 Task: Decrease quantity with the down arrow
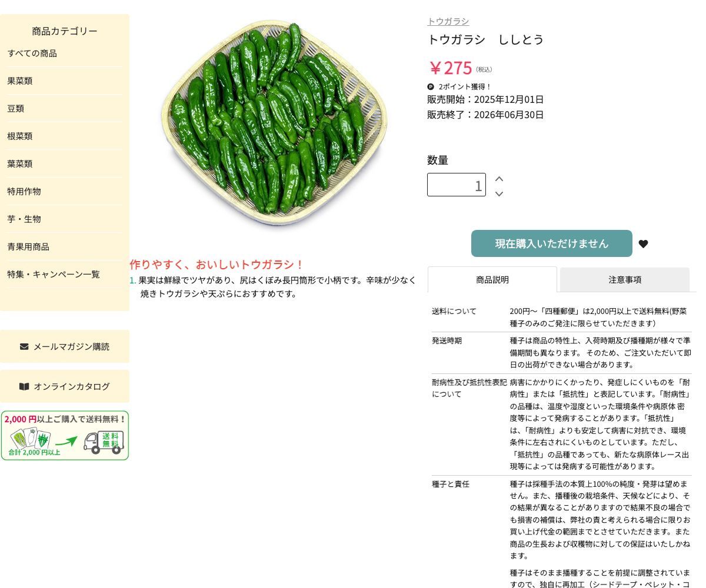point(499,193)
